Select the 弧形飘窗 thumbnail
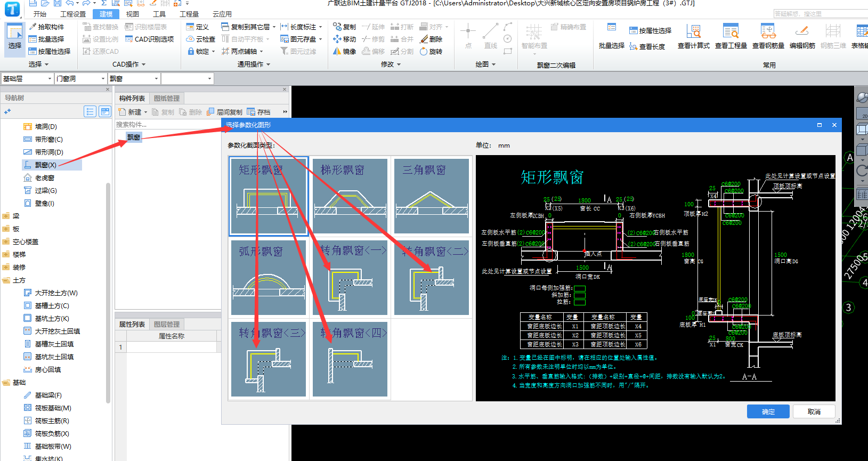This screenshot has height=461, width=868. (269, 277)
